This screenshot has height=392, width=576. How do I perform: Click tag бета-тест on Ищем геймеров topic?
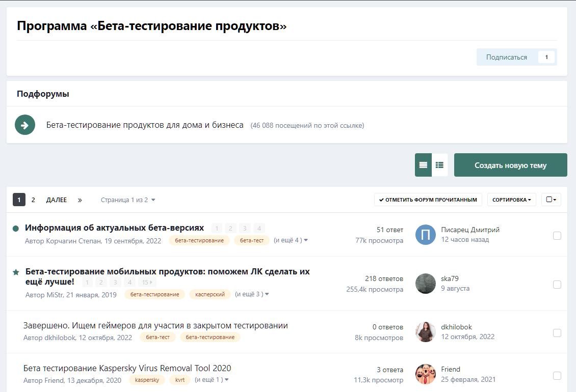[158, 338]
